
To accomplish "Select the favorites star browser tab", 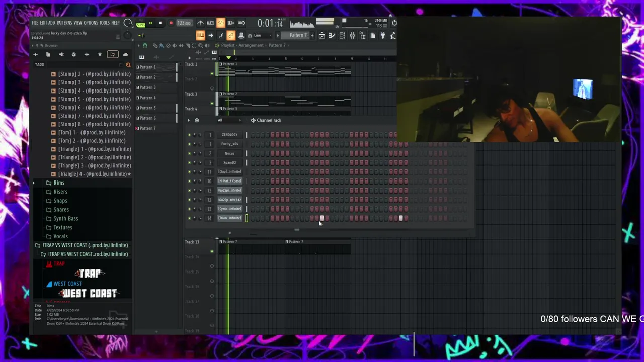I will click(100, 54).
